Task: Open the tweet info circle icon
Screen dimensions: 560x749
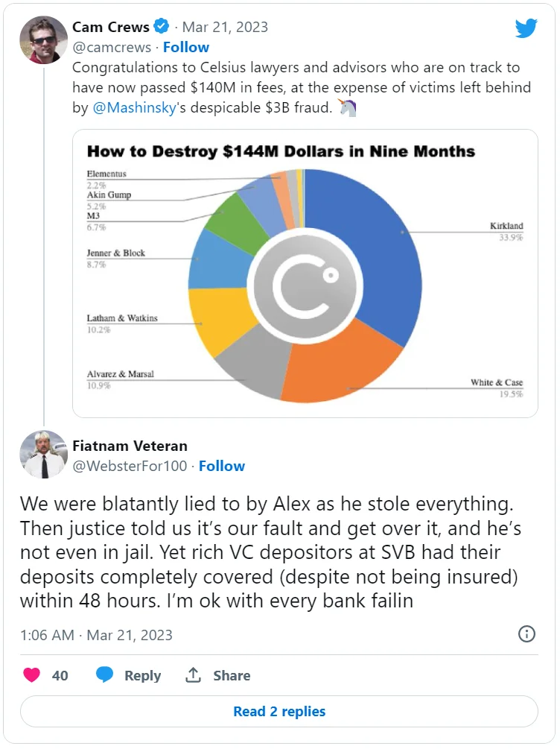Action: [x=526, y=634]
